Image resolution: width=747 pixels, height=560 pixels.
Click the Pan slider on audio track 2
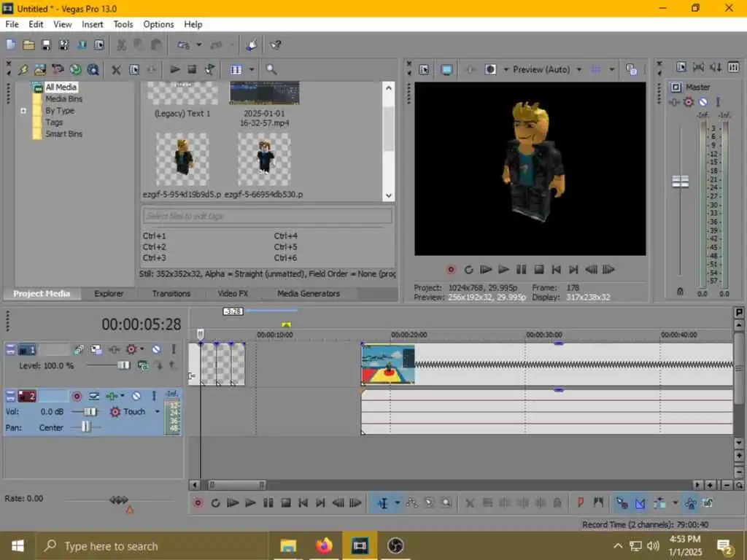(x=86, y=427)
